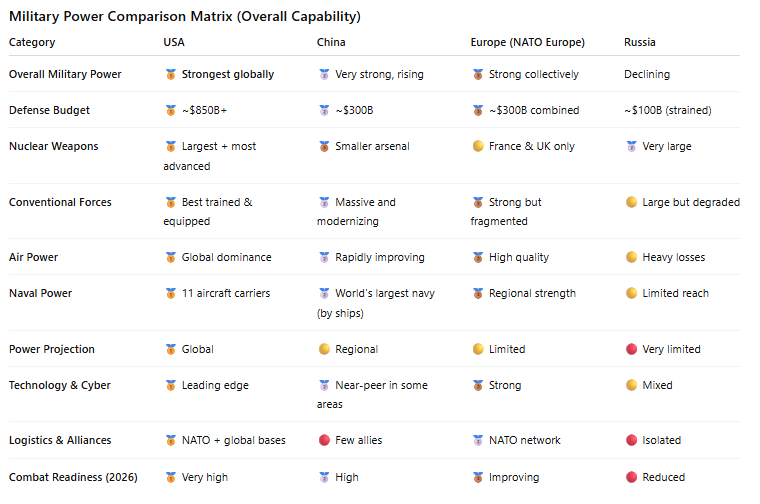Click the Russia column header
This screenshot has width=760, height=504.
click(639, 42)
